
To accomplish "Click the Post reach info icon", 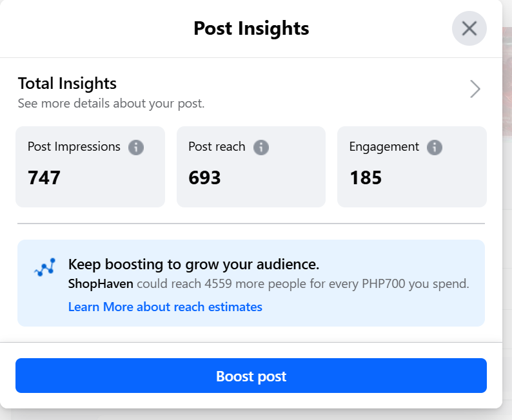I will tap(261, 147).
